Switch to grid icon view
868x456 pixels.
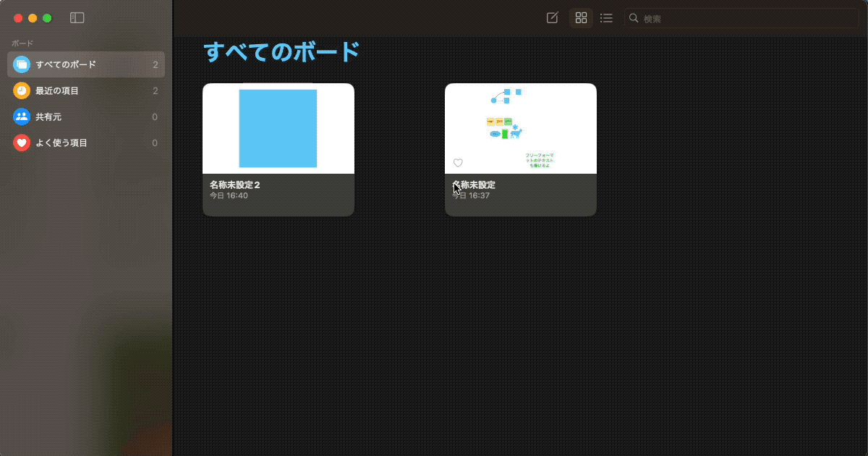tap(581, 18)
